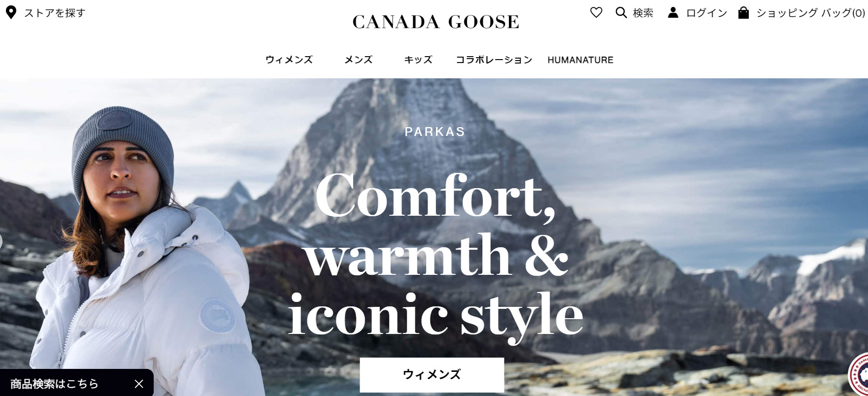This screenshot has width=868, height=396.
Task: Click the Canada Goose arctic badge icon
Action: 859,376
